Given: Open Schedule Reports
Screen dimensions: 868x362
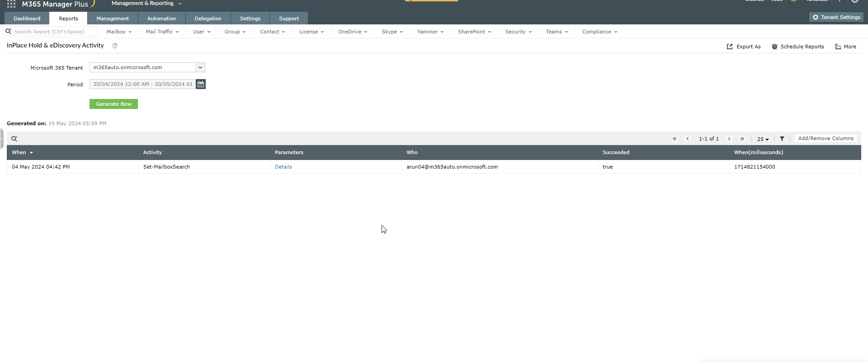Looking at the screenshot, I should [x=798, y=47].
